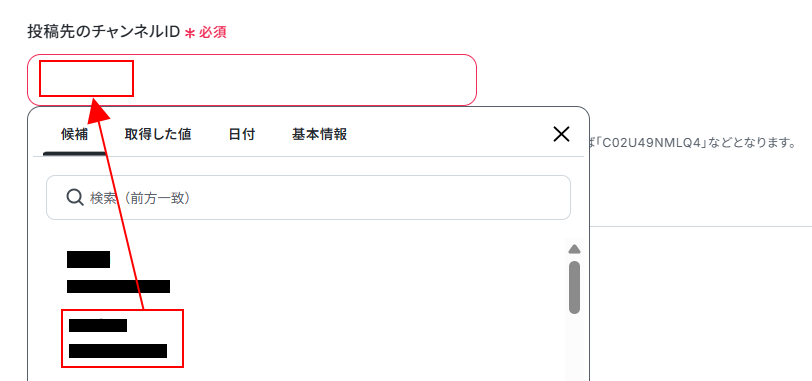Open the 取得した値 tab

coord(158,135)
